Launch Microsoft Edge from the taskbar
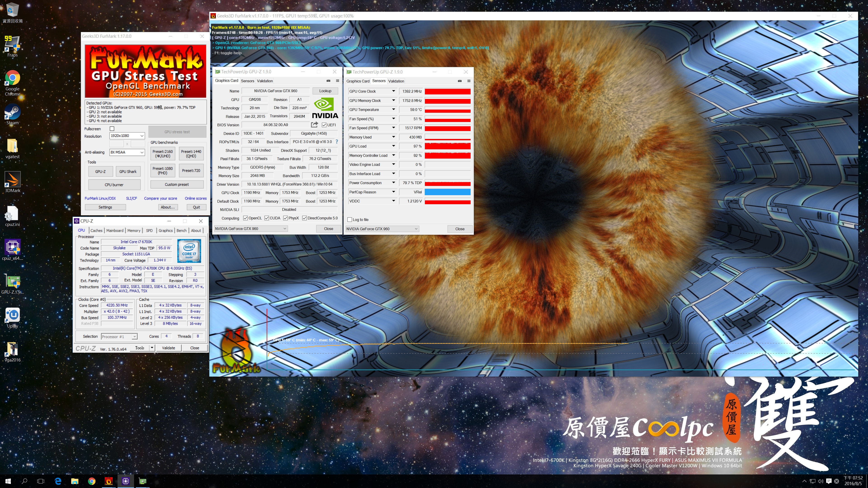868x488 pixels. click(58, 481)
